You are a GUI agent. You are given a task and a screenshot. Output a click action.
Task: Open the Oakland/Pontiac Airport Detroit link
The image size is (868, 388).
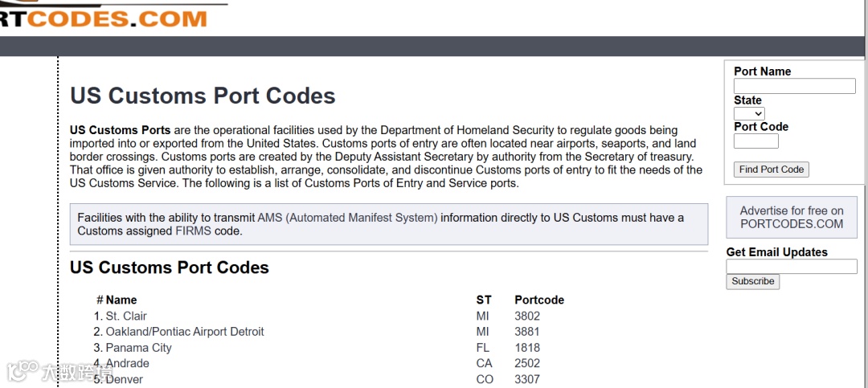pos(185,332)
